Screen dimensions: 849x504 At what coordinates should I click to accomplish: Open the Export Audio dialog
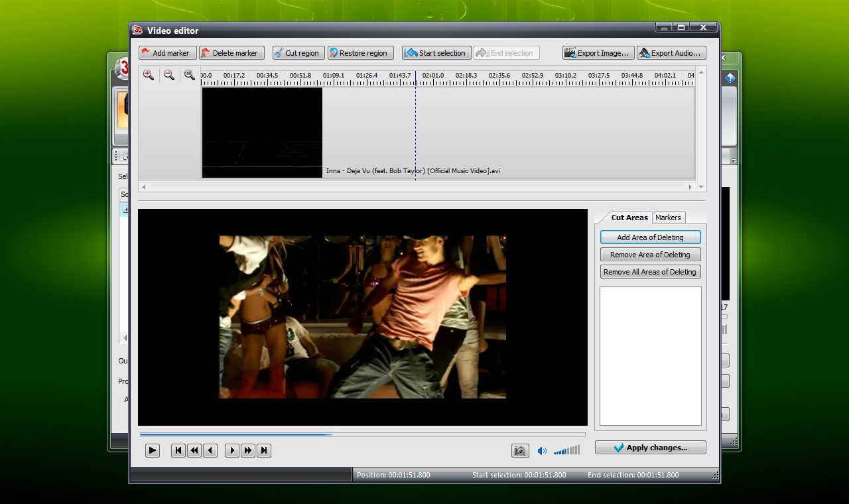671,53
